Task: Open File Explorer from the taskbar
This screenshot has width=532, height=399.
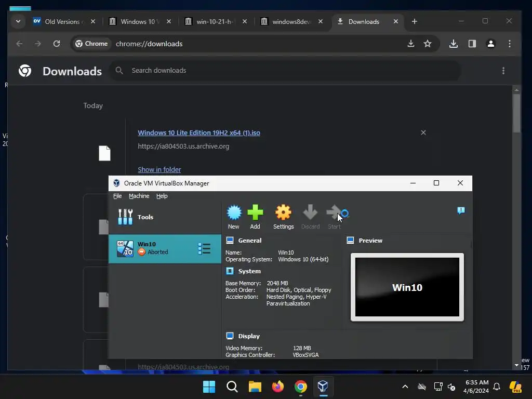Action: [255, 387]
